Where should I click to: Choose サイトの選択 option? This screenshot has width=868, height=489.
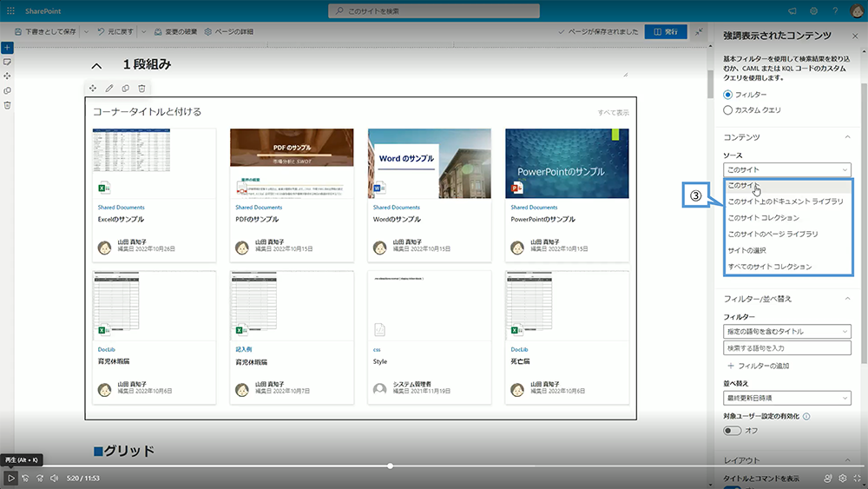(x=788, y=250)
